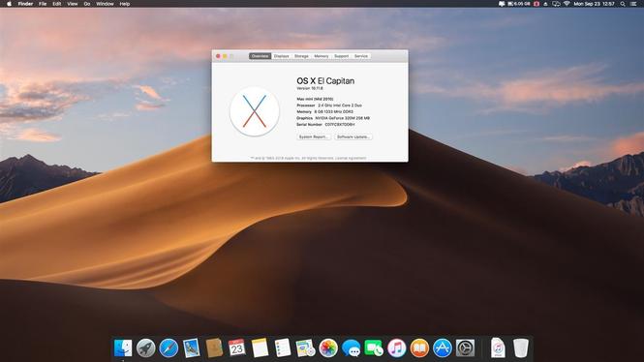
Task: Open Calendar showing 23 in Dock
Action: 237,348
